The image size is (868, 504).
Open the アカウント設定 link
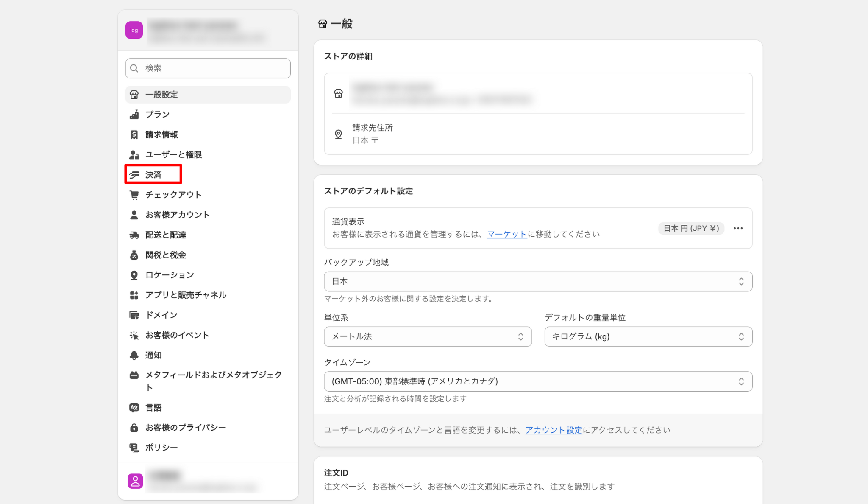click(554, 430)
